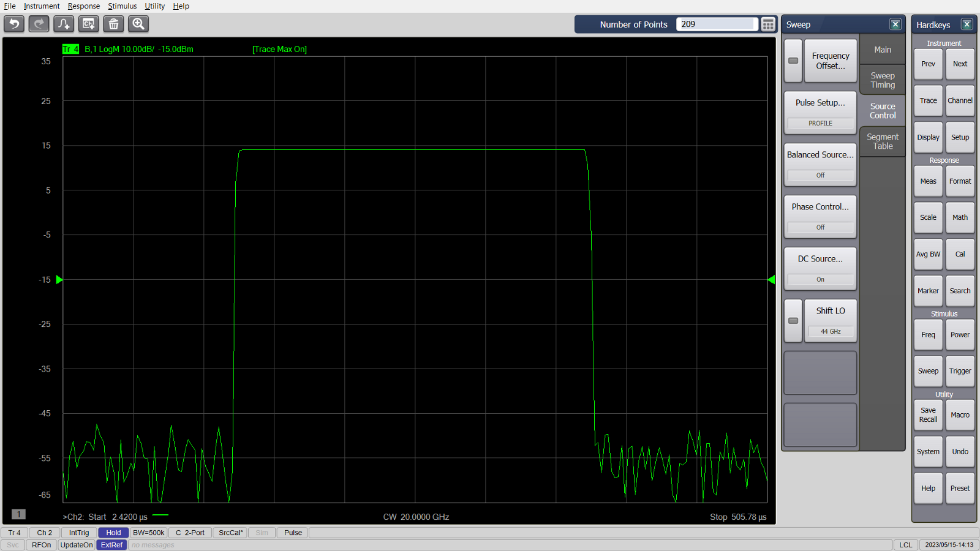Viewport: 980px width, 551px height.
Task: Toggle the Frequency Offset enable checkbox
Action: point(793,61)
